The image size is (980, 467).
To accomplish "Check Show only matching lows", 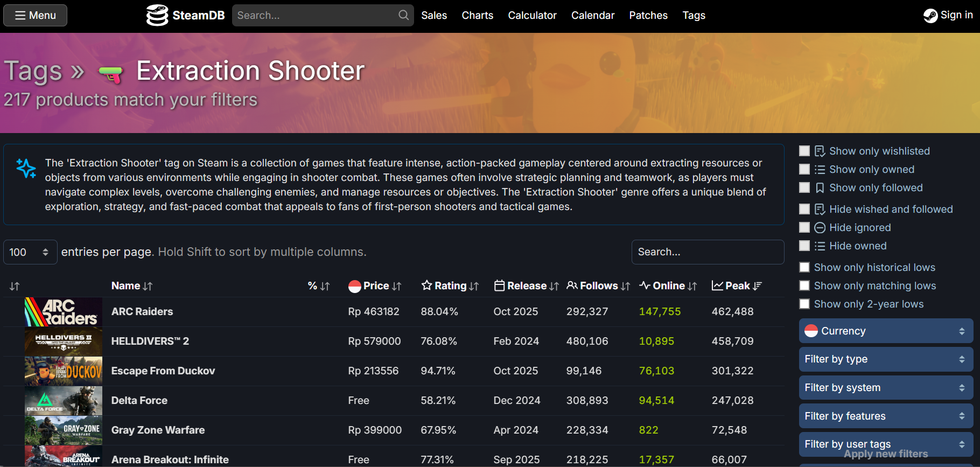I will (x=804, y=285).
